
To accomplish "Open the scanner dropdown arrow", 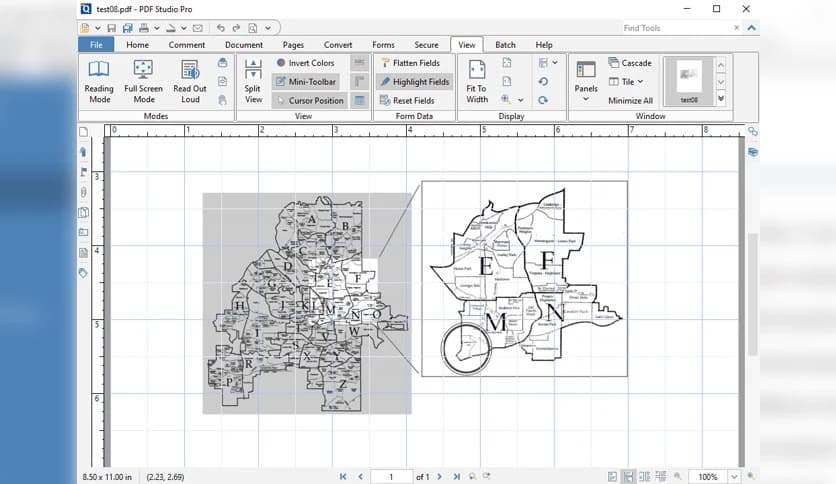I will tap(183, 28).
